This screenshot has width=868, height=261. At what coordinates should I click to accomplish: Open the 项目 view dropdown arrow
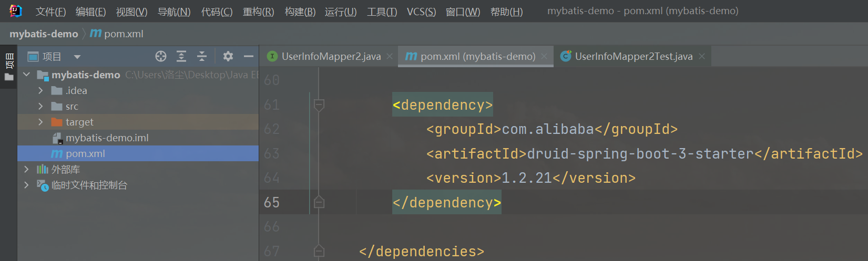(x=77, y=57)
